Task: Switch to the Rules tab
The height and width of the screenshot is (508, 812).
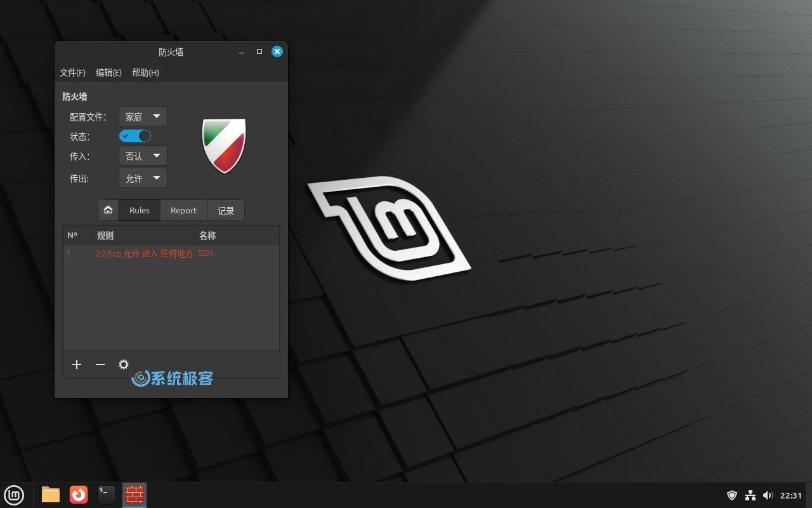Action: (x=140, y=210)
